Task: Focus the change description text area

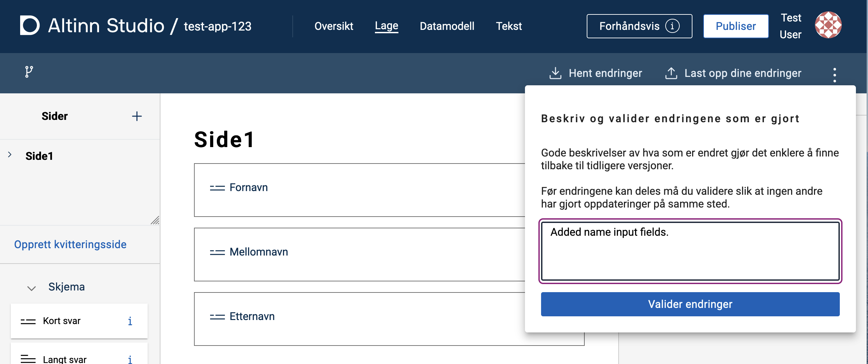Action: (x=690, y=251)
